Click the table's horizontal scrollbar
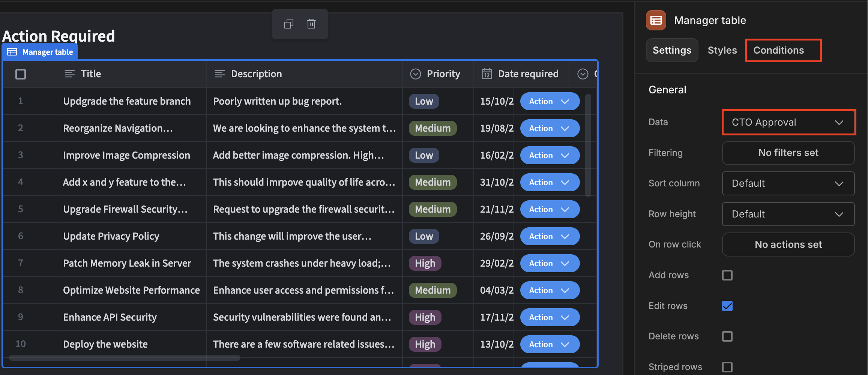The width and height of the screenshot is (868, 375). pyautogui.click(x=125, y=358)
